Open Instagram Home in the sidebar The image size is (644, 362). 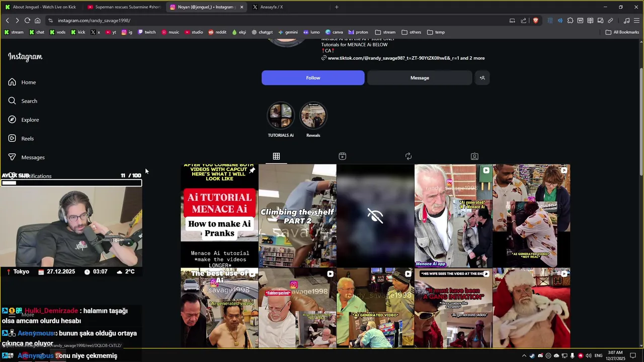(22, 82)
